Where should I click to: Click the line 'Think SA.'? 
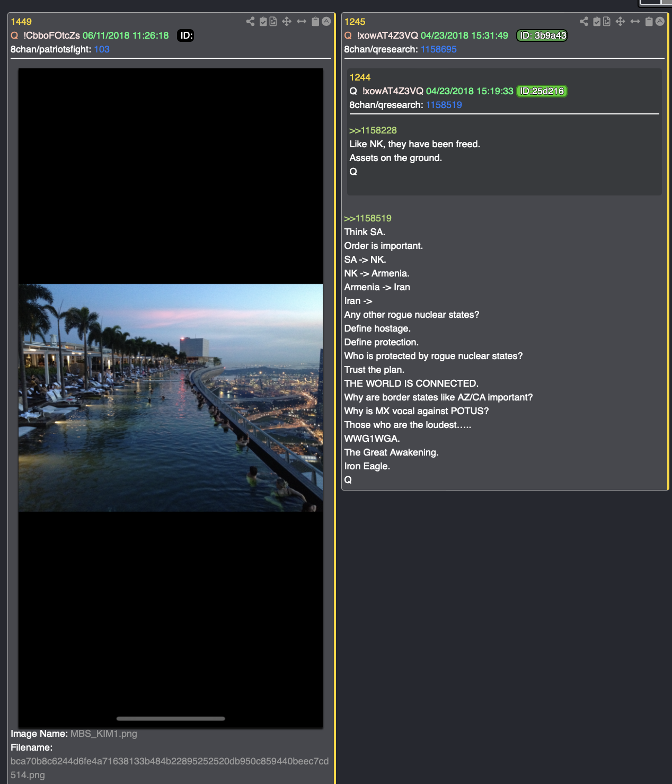coord(365,232)
